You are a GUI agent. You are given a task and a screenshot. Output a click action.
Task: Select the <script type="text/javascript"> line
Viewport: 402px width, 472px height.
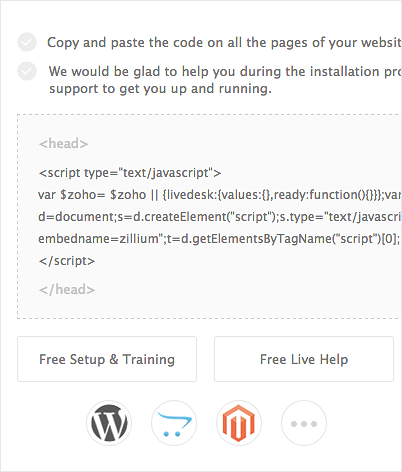tap(130, 173)
